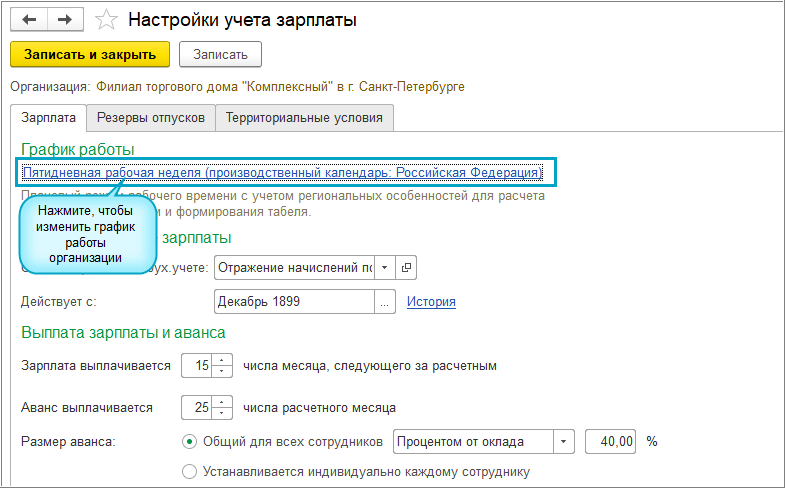785x488 pixels.
Task: Open the История link
Action: [x=431, y=301]
